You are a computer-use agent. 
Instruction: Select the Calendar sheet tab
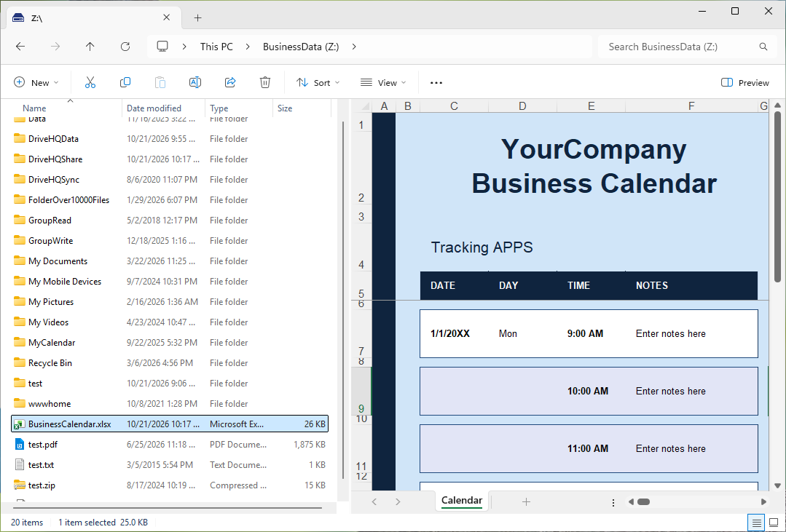(x=462, y=501)
